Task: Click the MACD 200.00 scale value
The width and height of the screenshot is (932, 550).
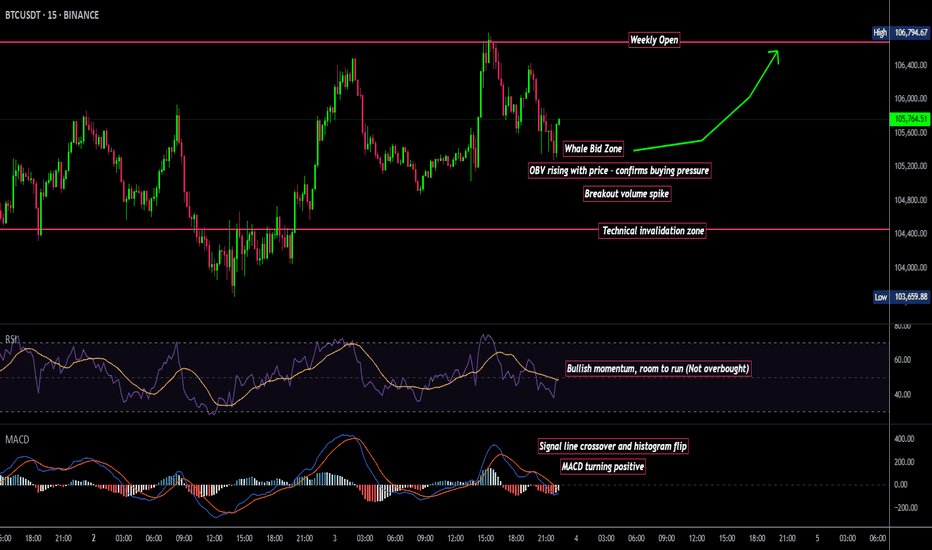Action: [x=904, y=462]
